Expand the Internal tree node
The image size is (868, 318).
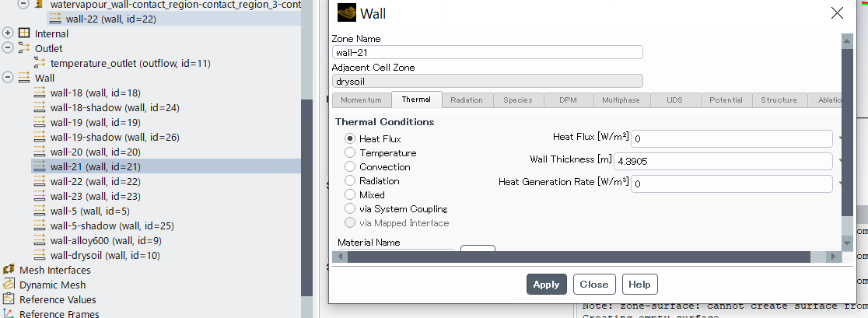click(9, 33)
